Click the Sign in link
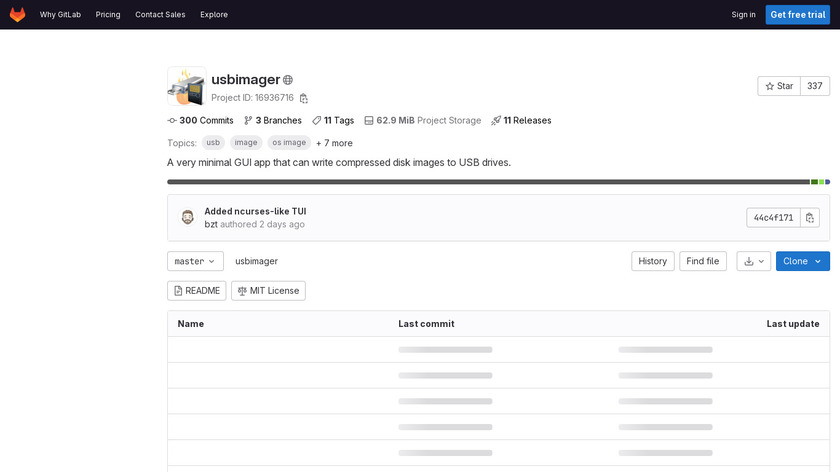This screenshot has width=840, height=472. [743, 14]
